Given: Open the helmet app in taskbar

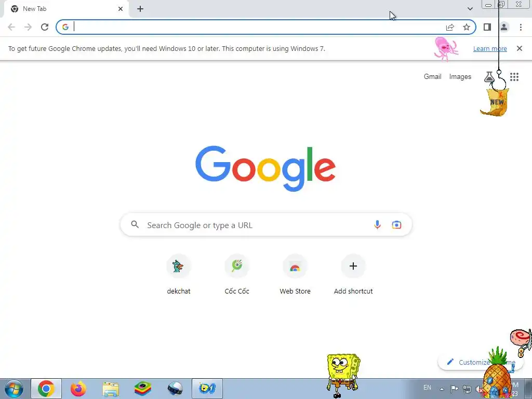Looking at the screenshot, I should coord(175,389).
